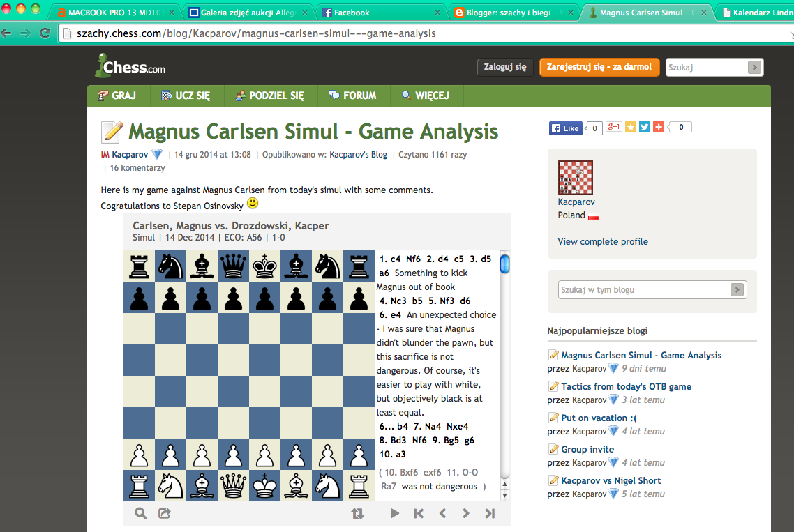Screen dimensions: 794x532
Task: Click the 16 komentarzy text
Action: tap(137, 167)
